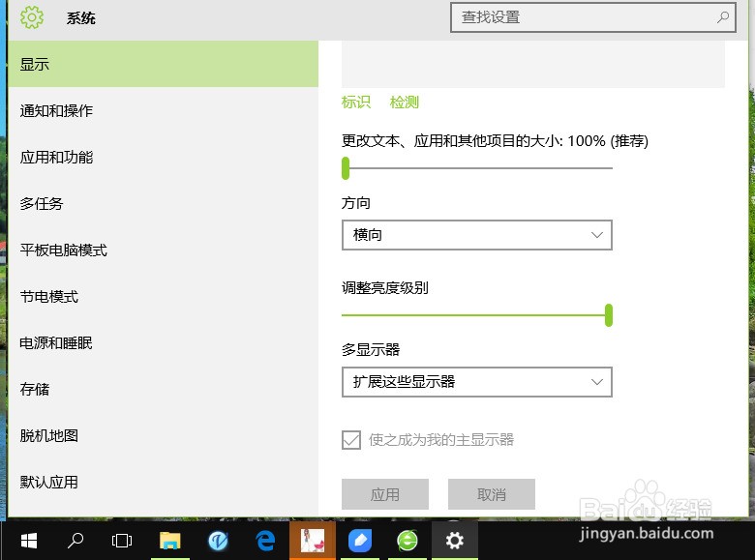Open File Explorer from the taskbar

click(170, 541)
